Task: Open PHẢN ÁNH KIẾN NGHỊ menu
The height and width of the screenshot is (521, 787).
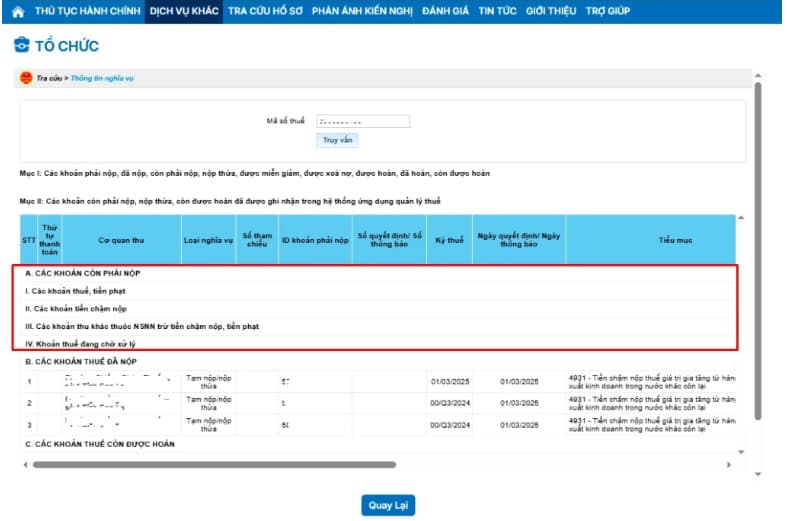Action: (x=362, y=11)
